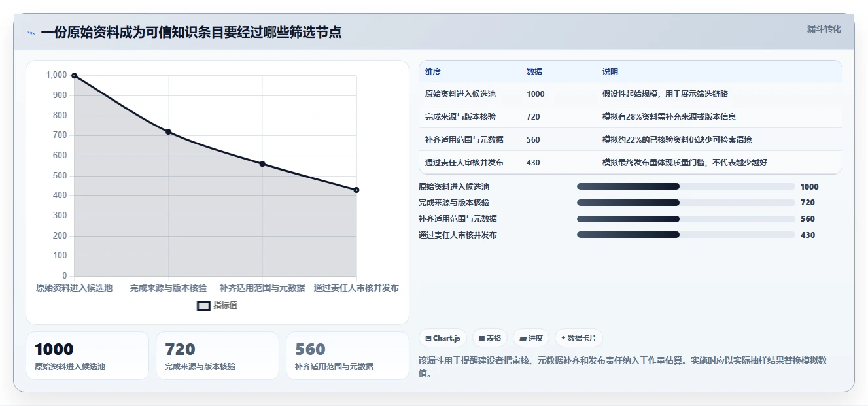Screen dimensions: 868x406
Task: Click the Chart.js chip
Action: pyautogui.click(x=443, y=338)
